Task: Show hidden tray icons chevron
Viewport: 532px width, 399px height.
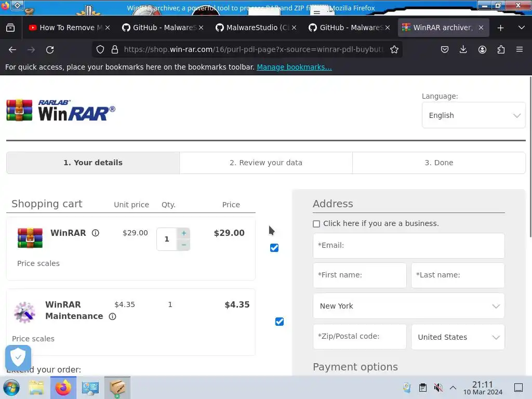Action: (453, 388)
